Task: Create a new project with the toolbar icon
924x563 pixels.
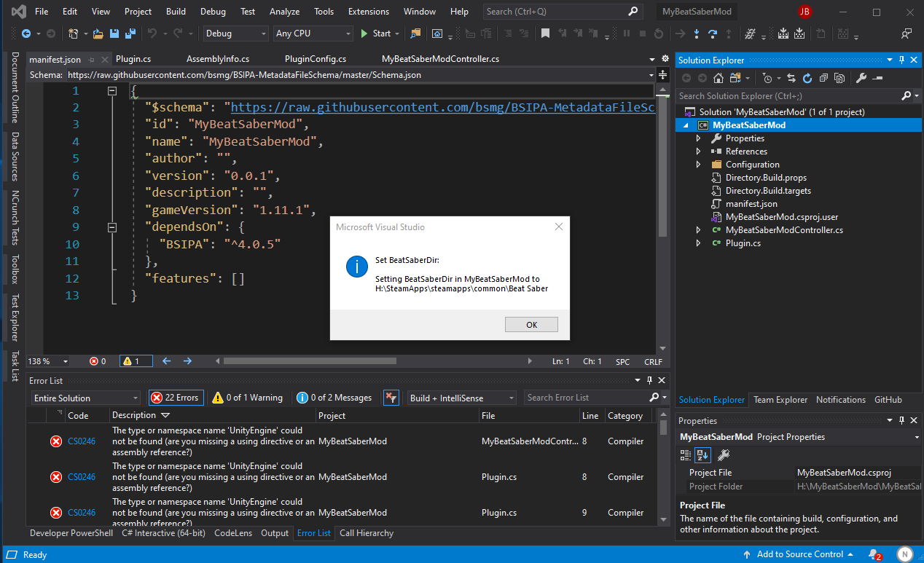Action: pyautogui.click(x=73, y=34)
